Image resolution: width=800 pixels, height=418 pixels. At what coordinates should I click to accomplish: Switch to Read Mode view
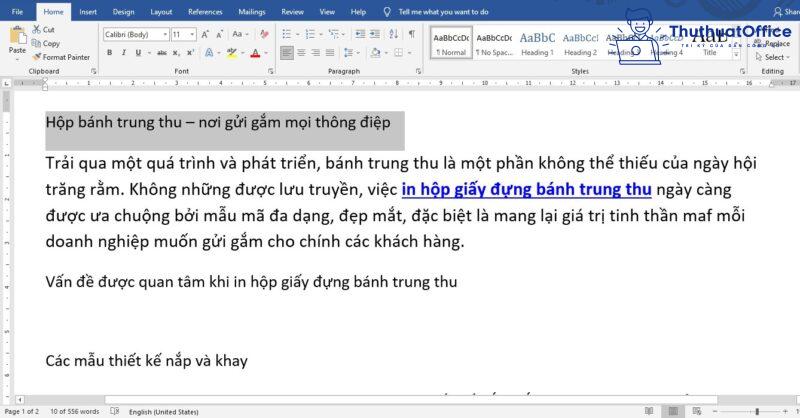[x=649, y=411]
